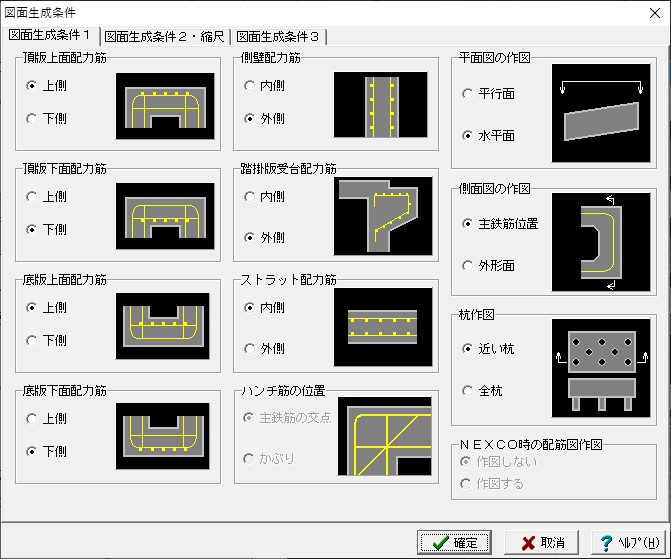671x559 pixels.
Task: Select 内側 for 側壁配力筋
Action: click(264, 86)
